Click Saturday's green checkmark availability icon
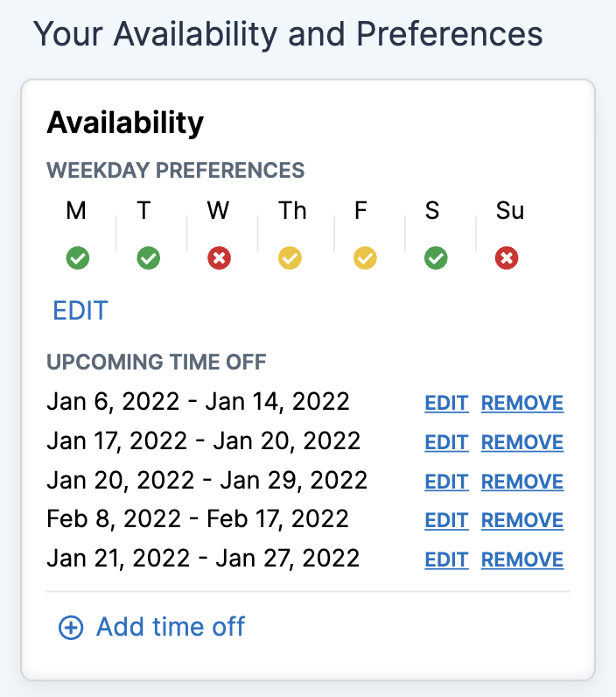 click(436, 257)
